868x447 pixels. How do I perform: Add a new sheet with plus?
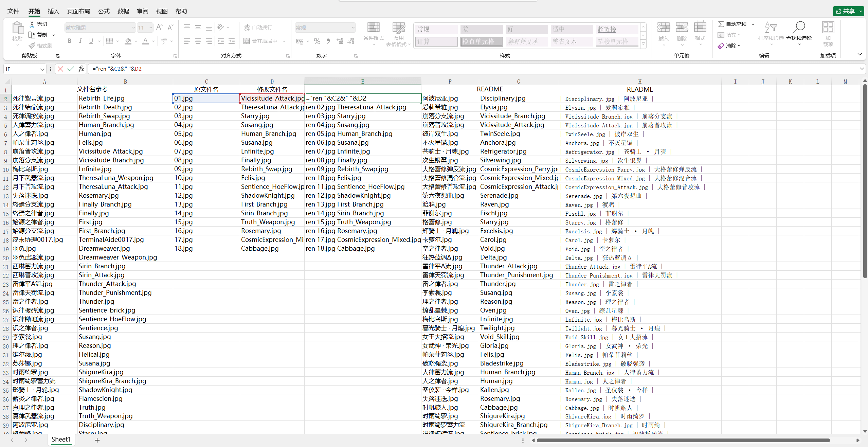(x=97, y=440)
